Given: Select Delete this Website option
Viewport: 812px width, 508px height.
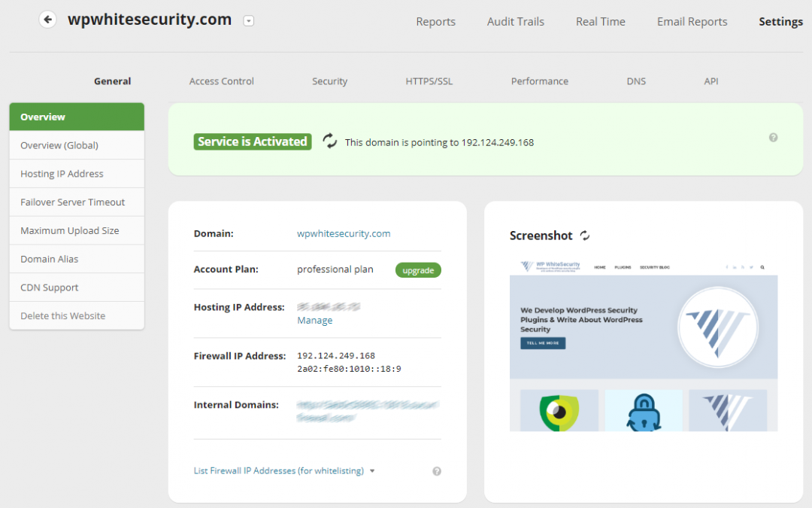Looking at the screenshot, I should (x=77, y=315).
